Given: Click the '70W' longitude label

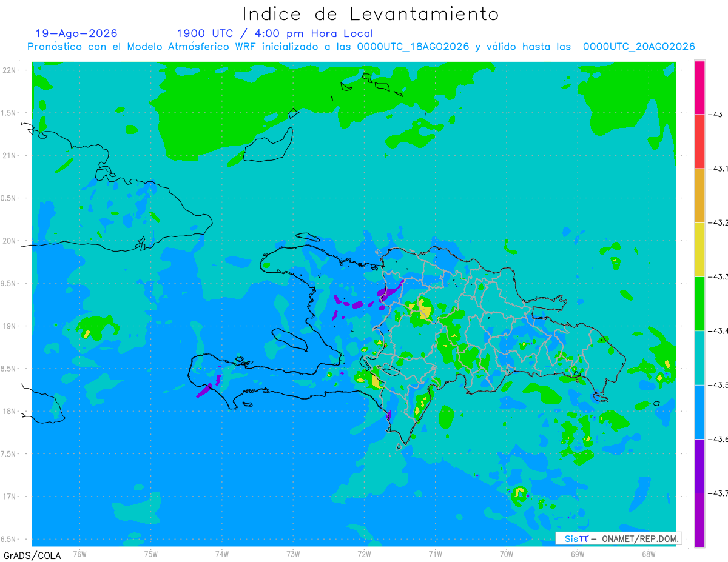Looking at the screenshot, I should (x=507, y=554).
